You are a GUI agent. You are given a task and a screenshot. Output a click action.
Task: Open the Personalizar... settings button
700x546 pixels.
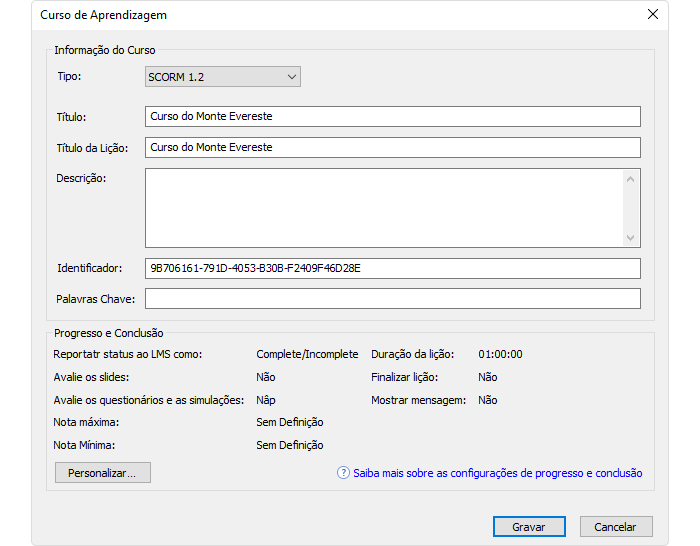(x=103, y=473)
